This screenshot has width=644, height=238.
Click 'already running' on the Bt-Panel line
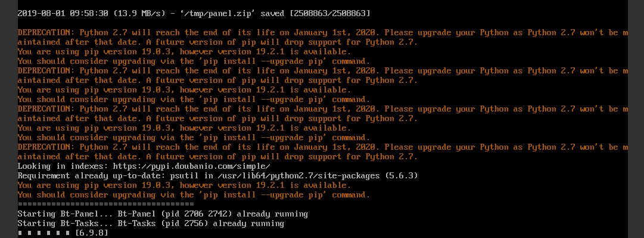pyautogui.click(x=272, y=214)
